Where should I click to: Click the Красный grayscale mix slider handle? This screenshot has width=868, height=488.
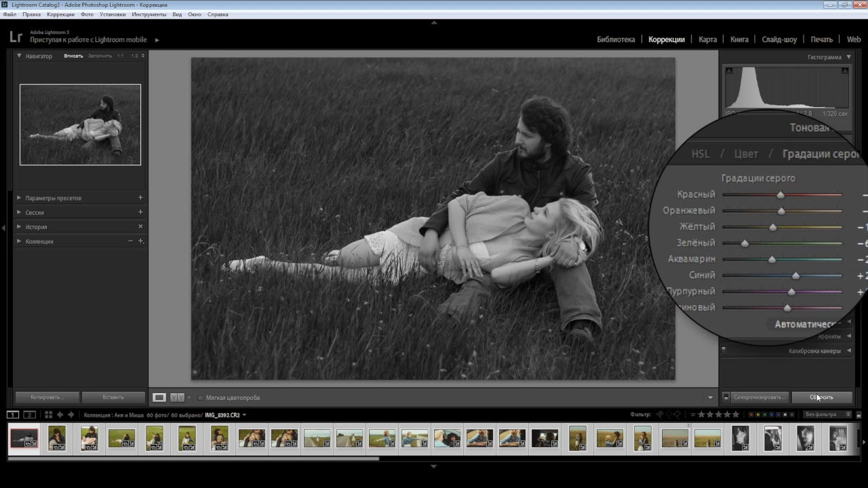click(781, 195)
